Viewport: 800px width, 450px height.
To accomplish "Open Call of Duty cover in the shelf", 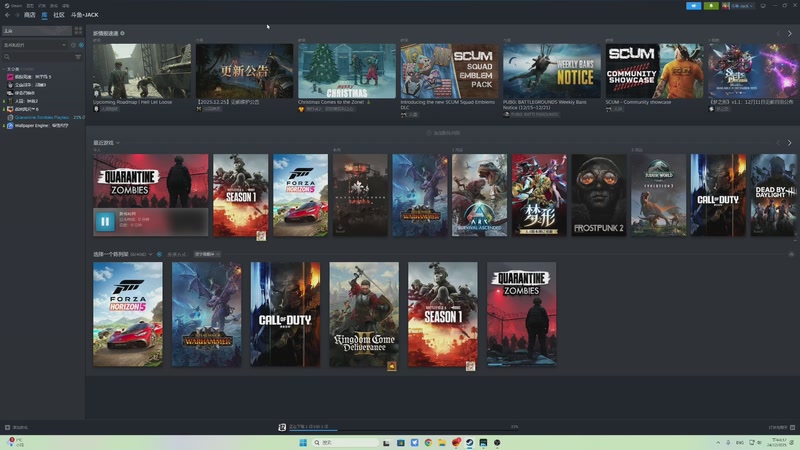I will coord(285,314).
